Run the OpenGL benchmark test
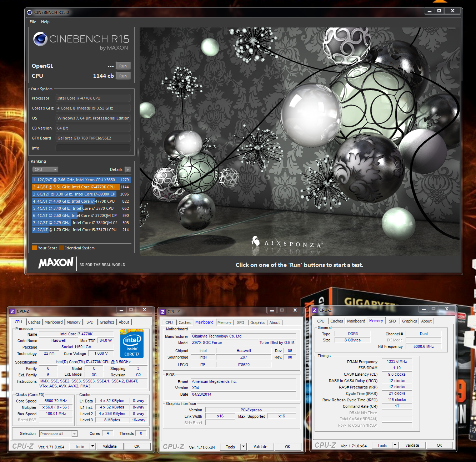This screenshot has width=476, height=462. point(123,66)
